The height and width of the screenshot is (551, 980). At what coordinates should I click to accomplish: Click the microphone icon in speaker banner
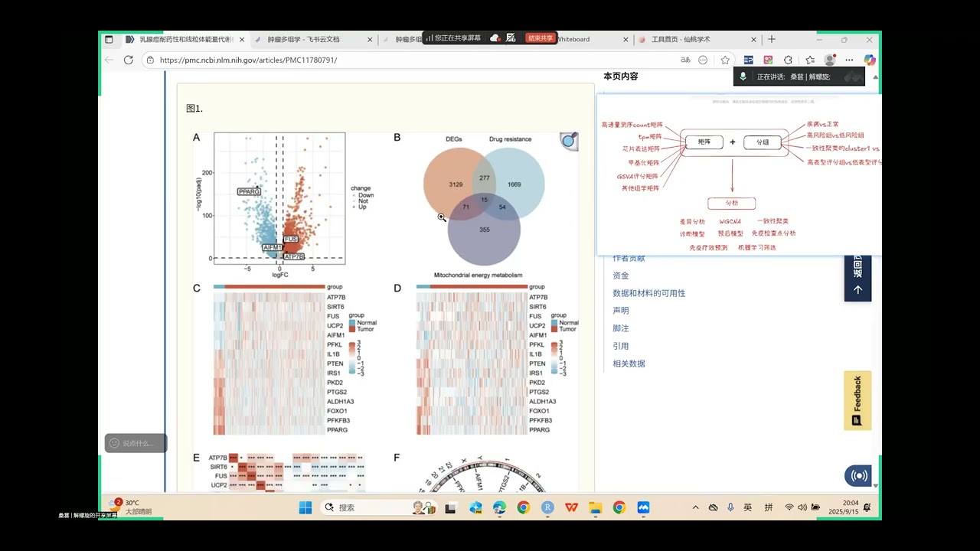[x=743, y=77]
